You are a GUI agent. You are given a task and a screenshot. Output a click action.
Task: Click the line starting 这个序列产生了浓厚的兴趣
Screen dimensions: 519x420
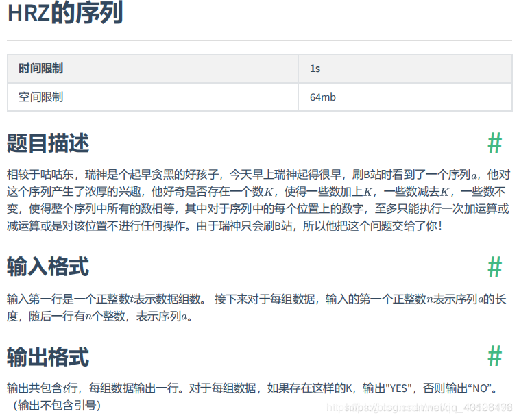point(256,191)
